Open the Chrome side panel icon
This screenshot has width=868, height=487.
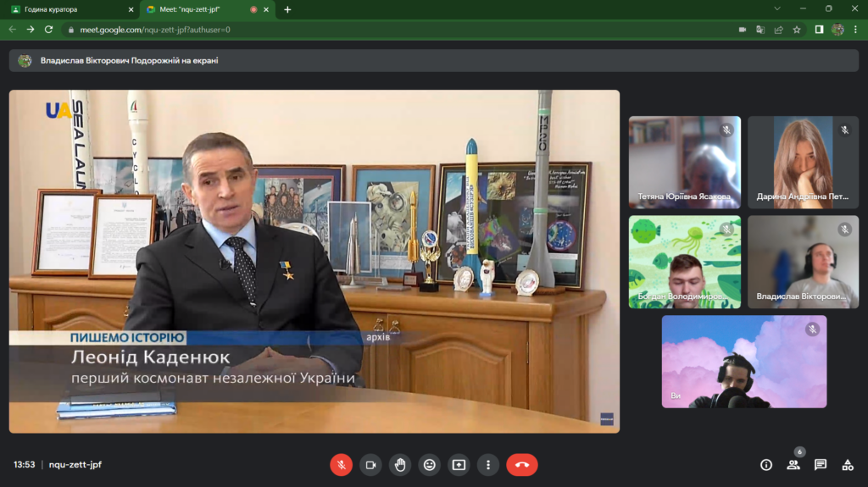[x=820, y=29]
